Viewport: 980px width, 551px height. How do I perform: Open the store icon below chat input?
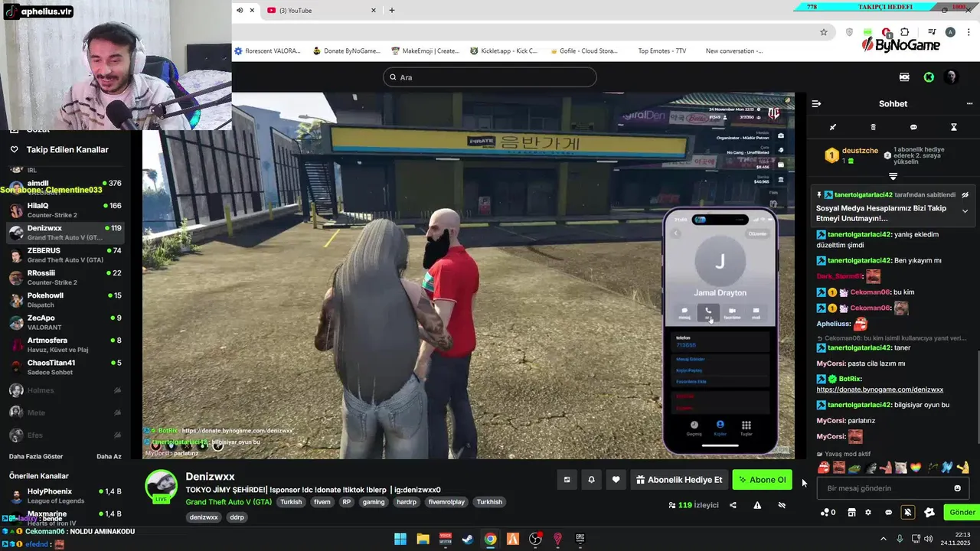pos(851,513)
